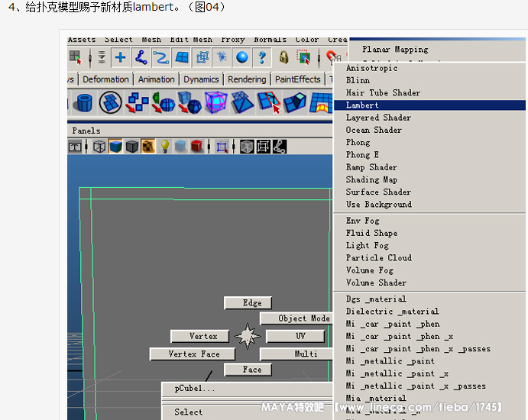Click the purple glowing cube shelf icon
Viewport: 528px width, 420px height.
pos(216,102)
